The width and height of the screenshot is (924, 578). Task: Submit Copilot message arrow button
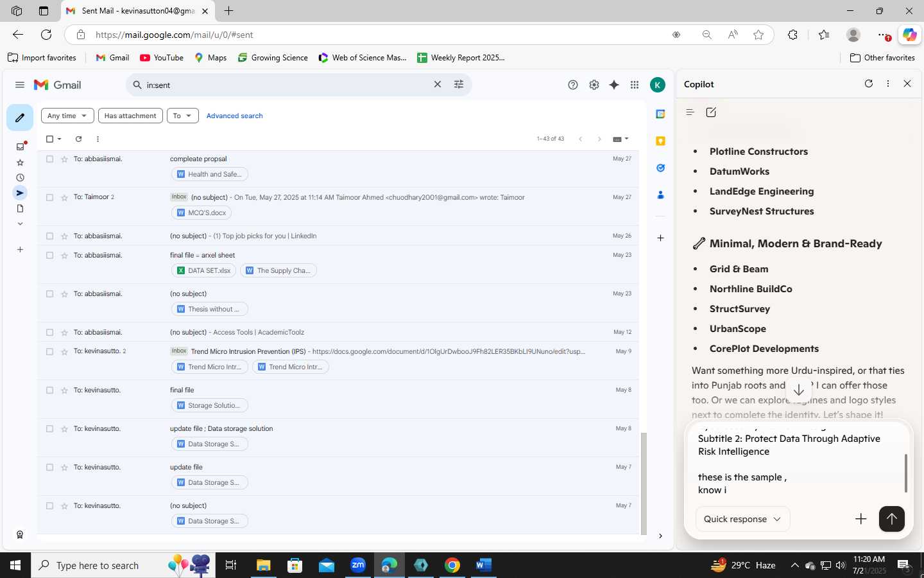pos(891,519)
